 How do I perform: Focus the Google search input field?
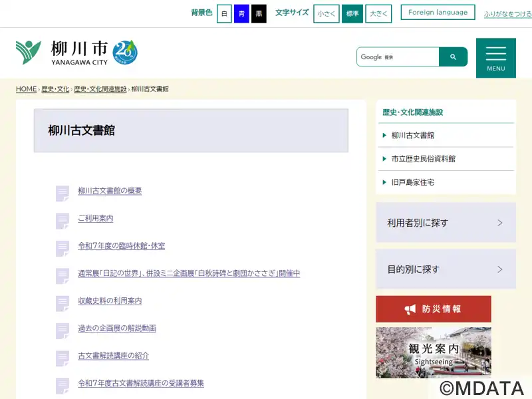pyautogui.click(x=398, y=57)
